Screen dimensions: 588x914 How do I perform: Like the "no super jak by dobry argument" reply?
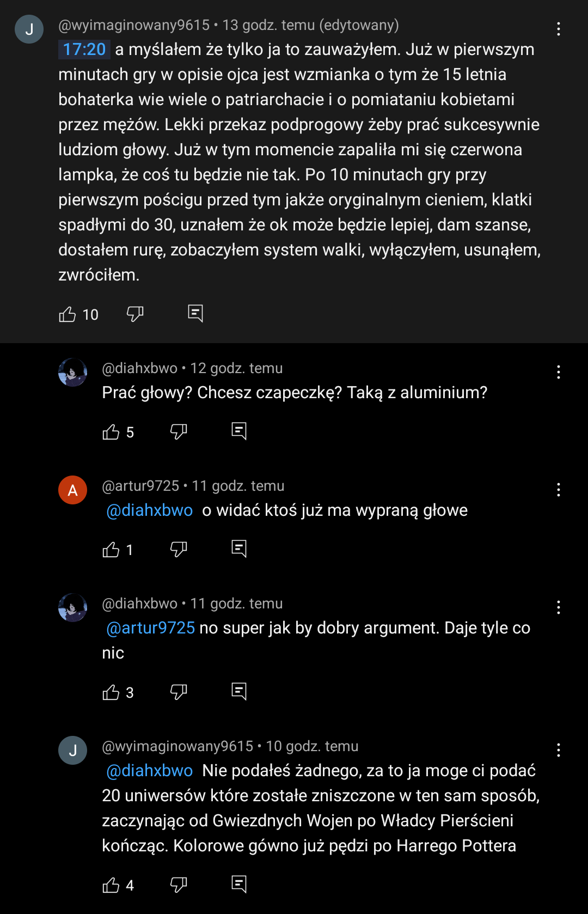pyautogui.click(x=111, y=692)
